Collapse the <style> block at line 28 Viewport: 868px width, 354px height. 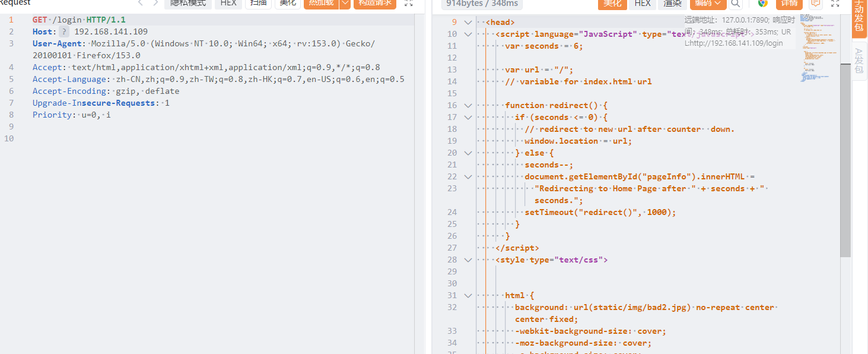468,260
